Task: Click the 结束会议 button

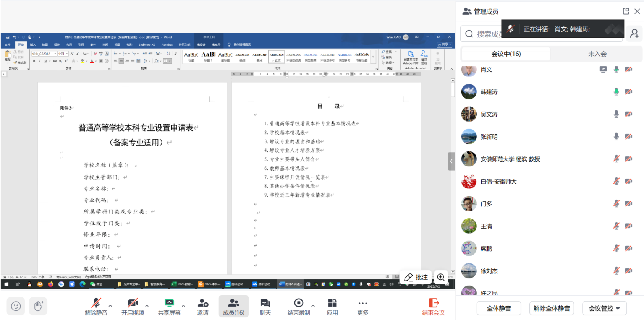Action: (433, 307)
